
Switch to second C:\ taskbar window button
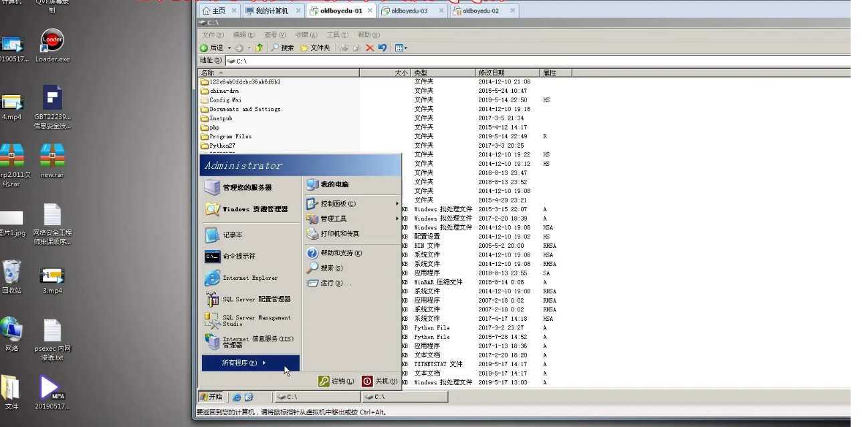[x=405, y=397]
